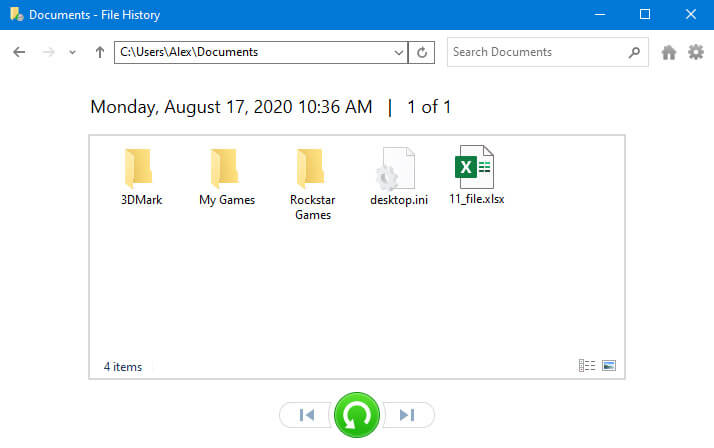The image size is (714, 448).
Task: Go to previous backup version
Action: pos(306,415)
